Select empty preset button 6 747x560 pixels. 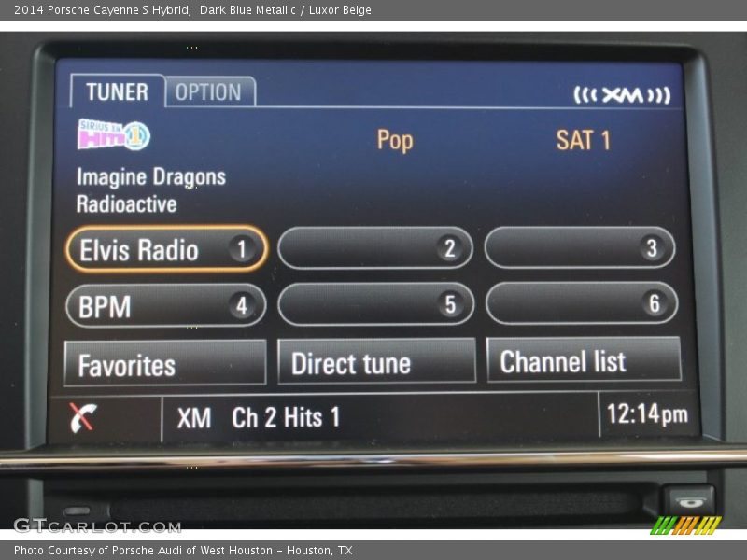tap(582, 302)
